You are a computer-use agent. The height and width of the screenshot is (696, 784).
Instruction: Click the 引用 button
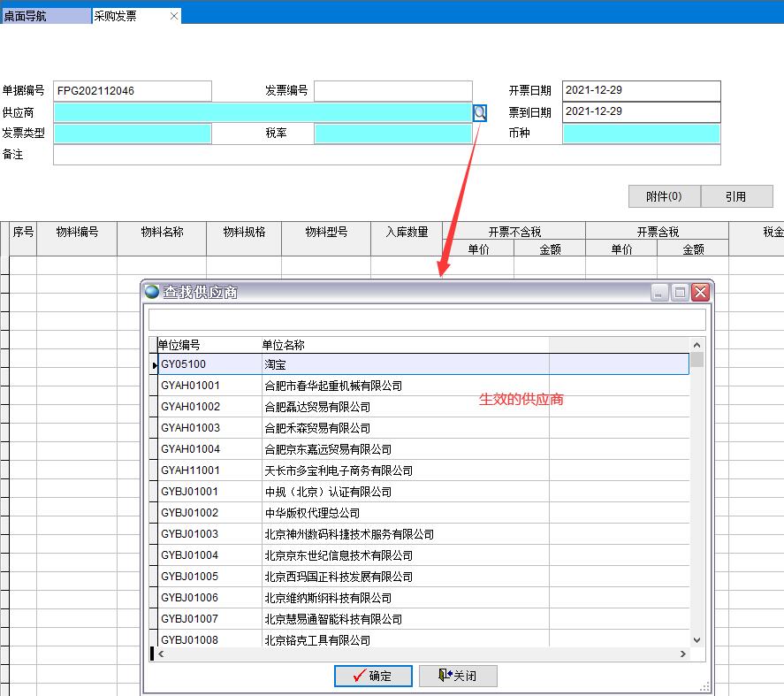(x=736, y=196)
